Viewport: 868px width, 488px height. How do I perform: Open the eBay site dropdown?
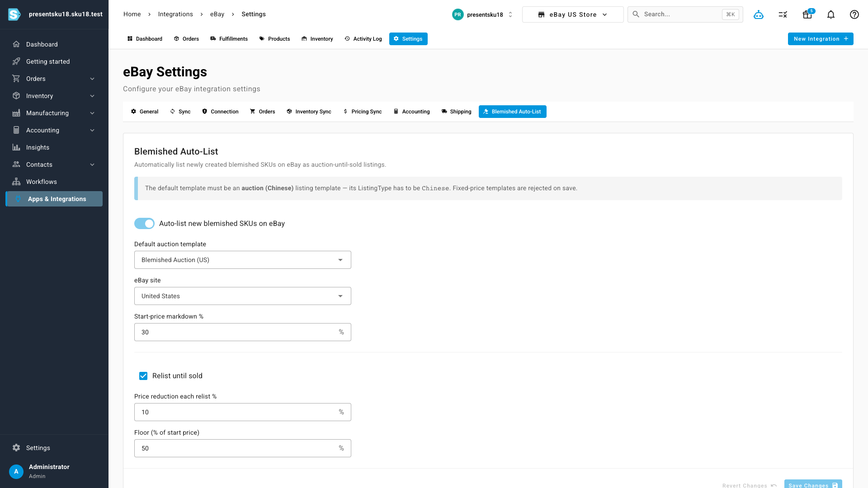click(x=243, y=296)
